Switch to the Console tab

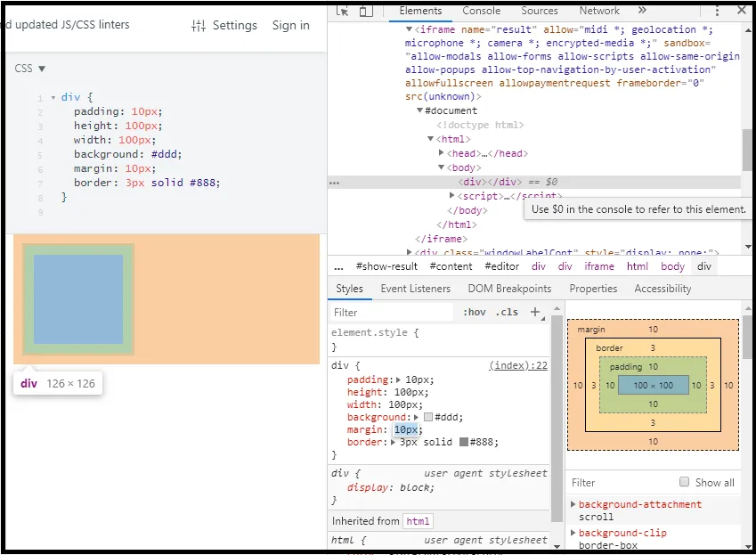pos(481,11)
